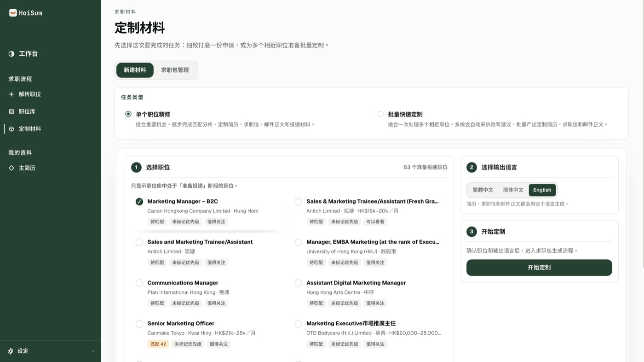Click Canmake Tokyo · Kwai Hing salary line
This screenshot has width=644, height=362.
tap(201, 333)
